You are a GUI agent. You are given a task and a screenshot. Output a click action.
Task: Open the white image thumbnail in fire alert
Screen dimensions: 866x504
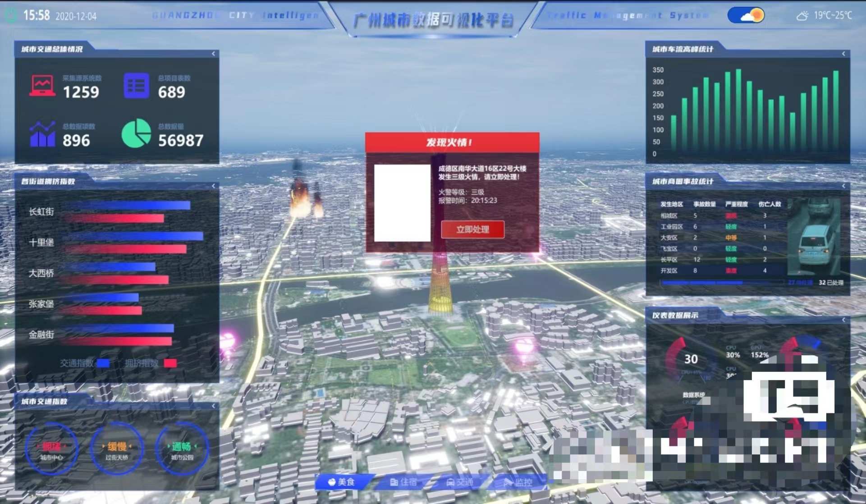[402, 203]
